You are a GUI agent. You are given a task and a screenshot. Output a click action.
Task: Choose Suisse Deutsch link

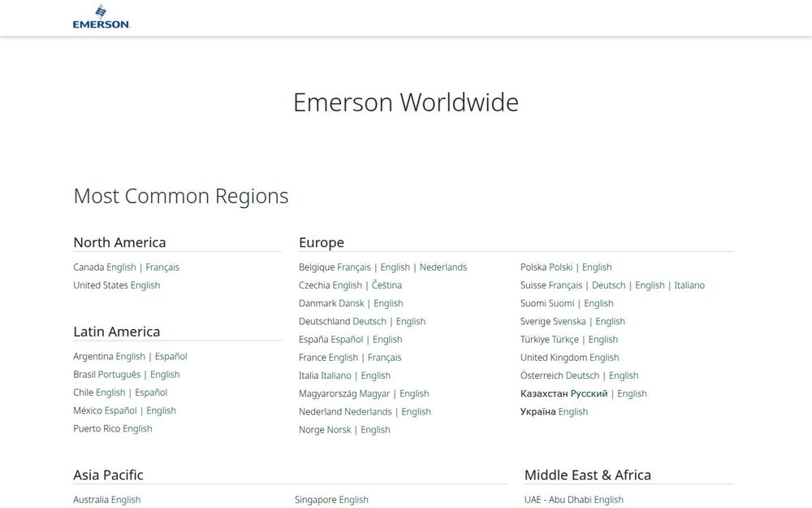point(608,285)
